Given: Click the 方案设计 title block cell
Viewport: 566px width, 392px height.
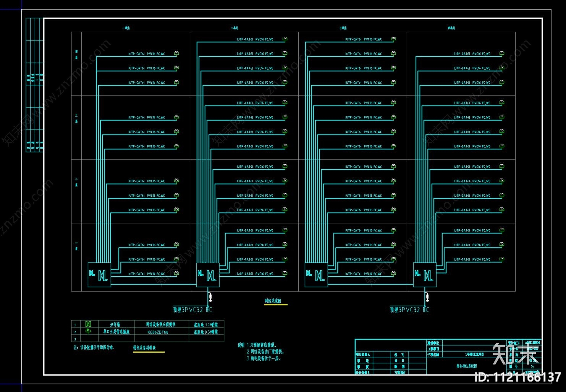Looking at the screenshot, I should point(399,372).
